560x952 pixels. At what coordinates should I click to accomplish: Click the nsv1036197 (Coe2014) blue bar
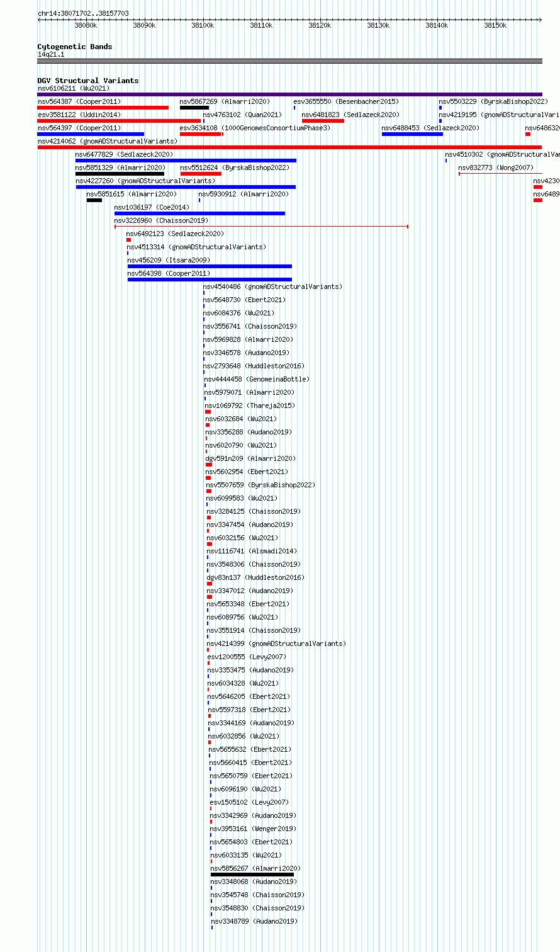(199, 213)
